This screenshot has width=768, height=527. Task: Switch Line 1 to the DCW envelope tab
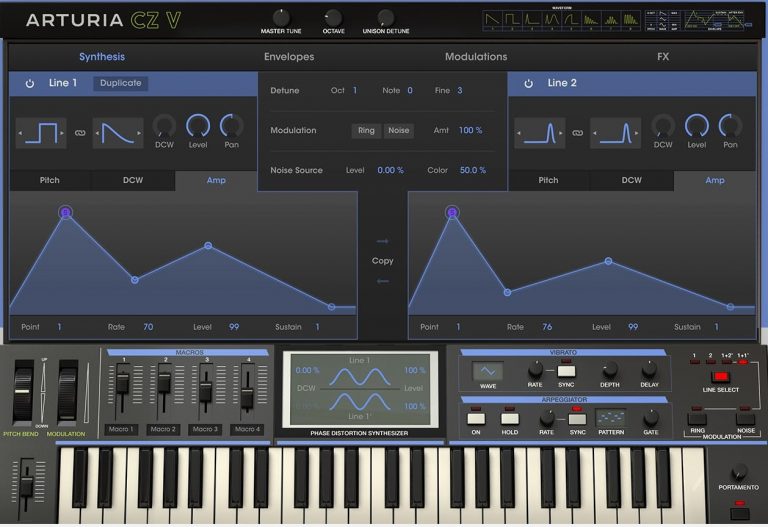coord(133,180)
